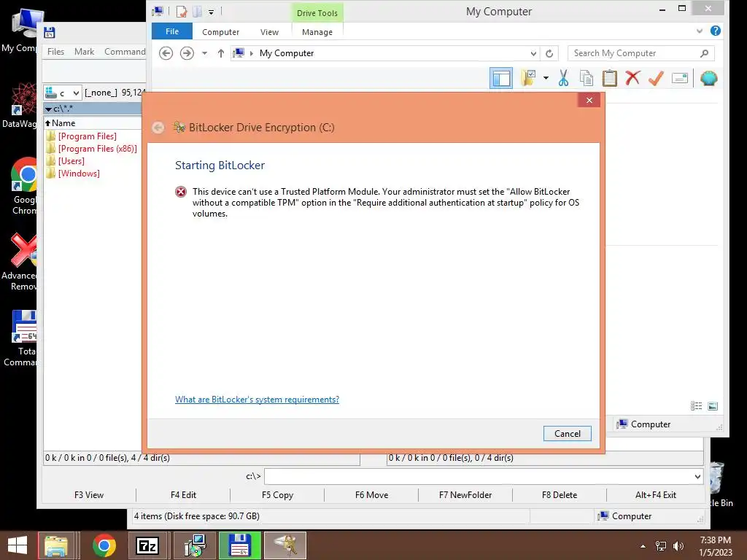This screenshot has height=560, width=747.
Task: Click the Properties quick access icon
Action: [182, 12]
